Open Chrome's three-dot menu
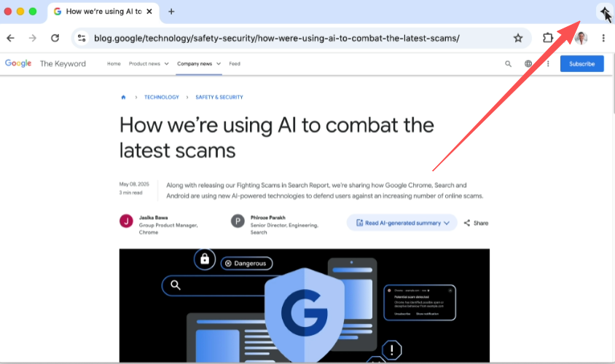 click(603, 38)
